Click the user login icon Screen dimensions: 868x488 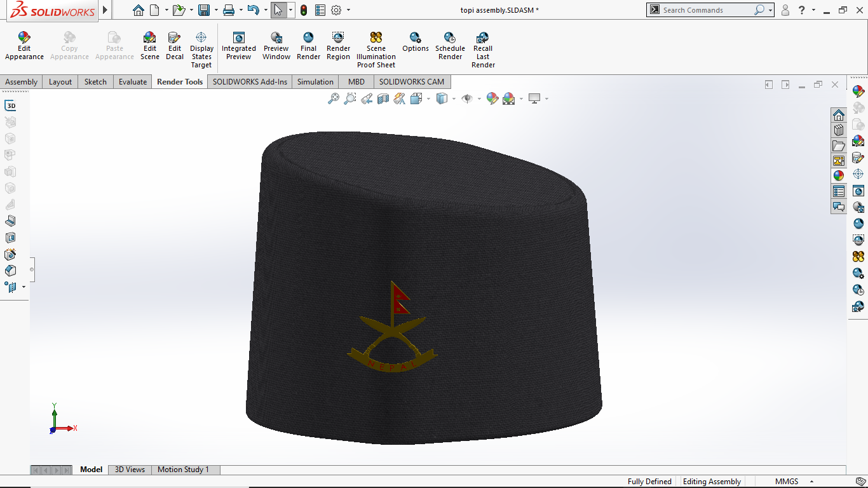click(785, 10)
